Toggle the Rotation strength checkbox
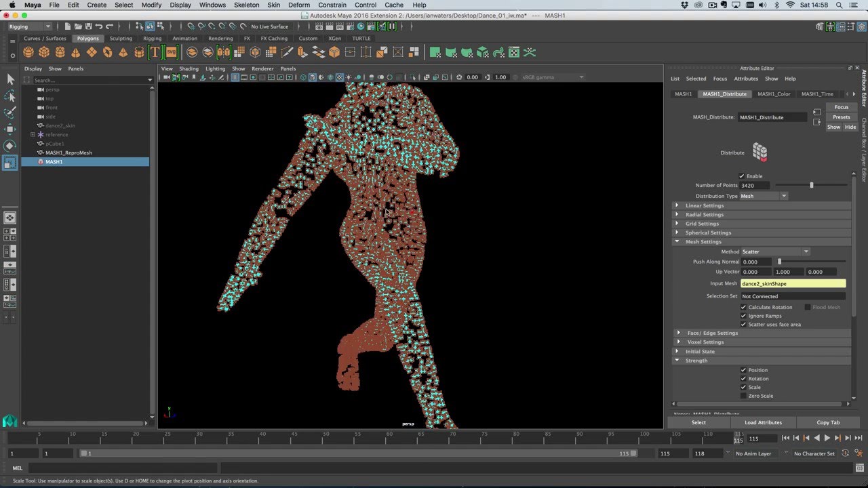This screenshot has width=868, height=488. tap(743, 379)
